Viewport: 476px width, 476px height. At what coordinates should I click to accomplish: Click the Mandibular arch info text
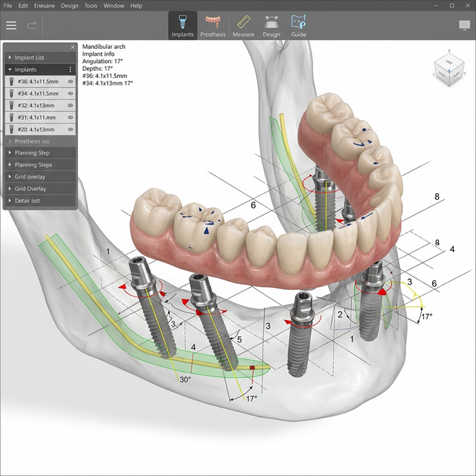104,46
